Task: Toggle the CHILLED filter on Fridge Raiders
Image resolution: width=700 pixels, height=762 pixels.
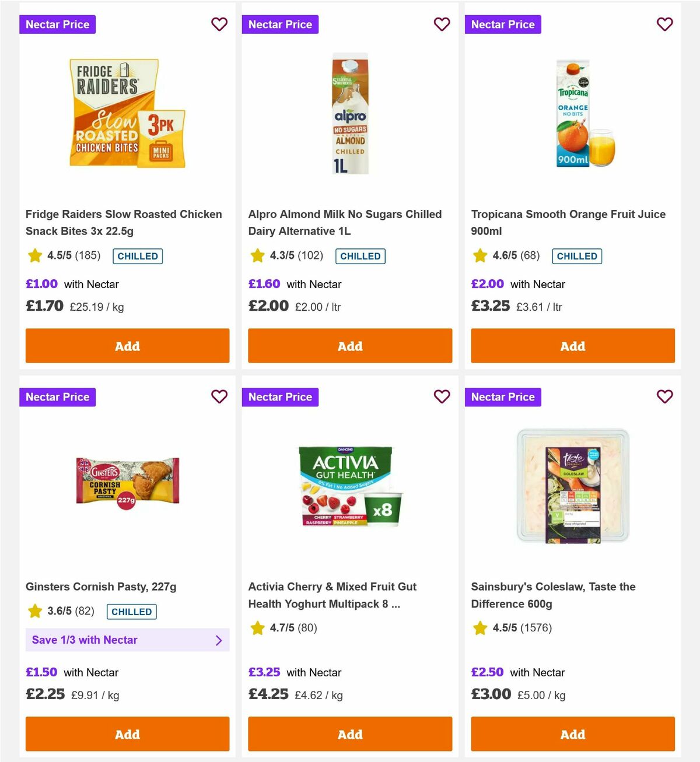Action: [x=137, y=256]
